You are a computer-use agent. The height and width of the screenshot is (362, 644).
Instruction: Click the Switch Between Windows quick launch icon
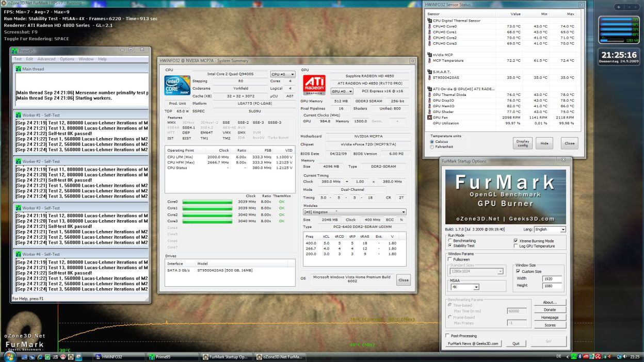(x=32, y=357)
